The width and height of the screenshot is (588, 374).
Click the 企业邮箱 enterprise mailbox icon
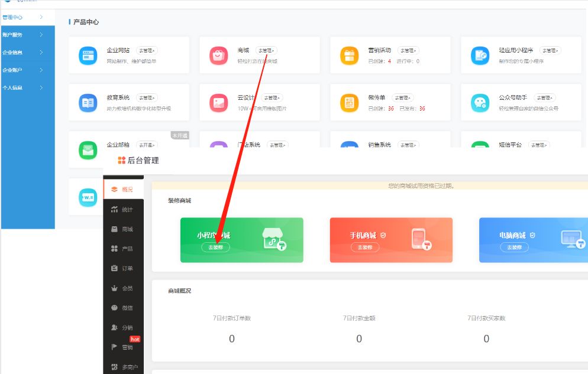88,150
